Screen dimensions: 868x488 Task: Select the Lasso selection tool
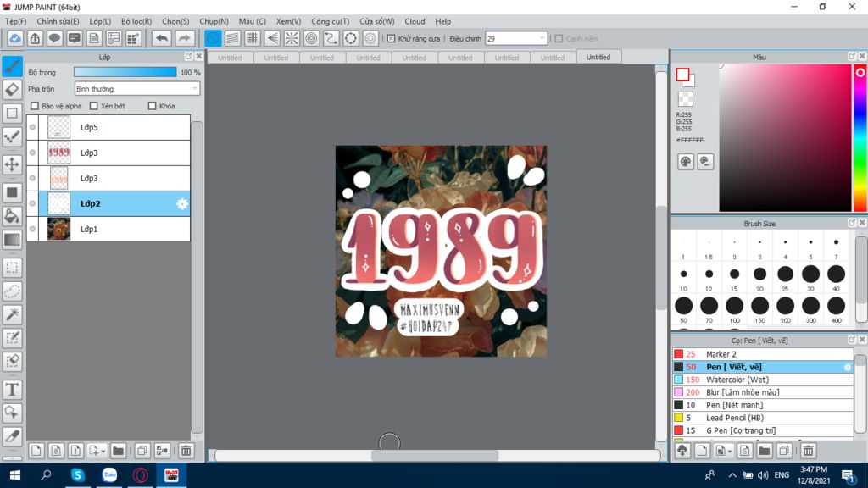tap(12, 291)
